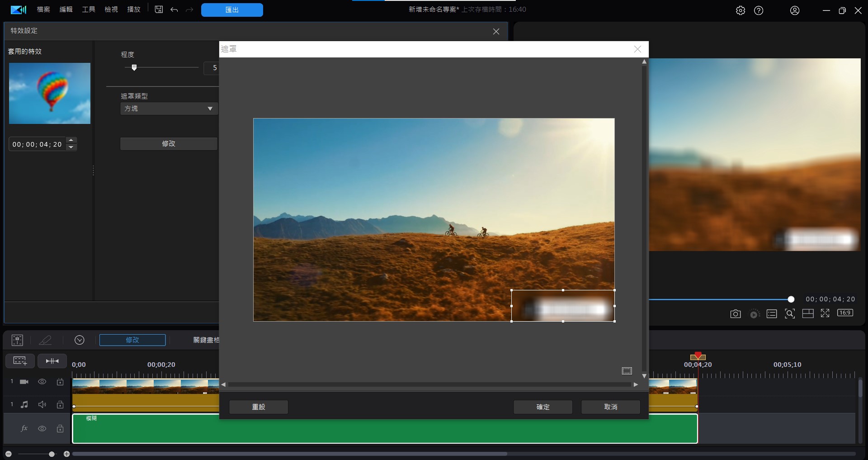Click the 重設 reset button
868x460 pixels.
pos(258,407)
